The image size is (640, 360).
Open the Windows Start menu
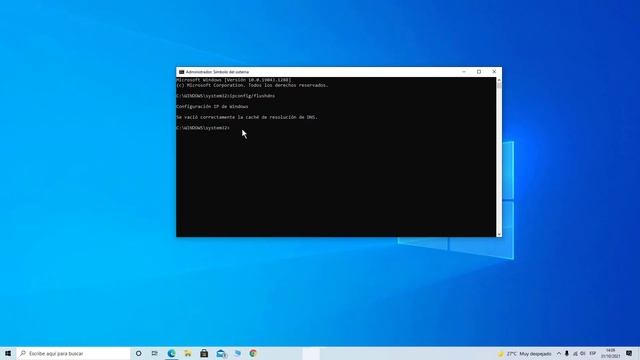click(x=8, y=353)
